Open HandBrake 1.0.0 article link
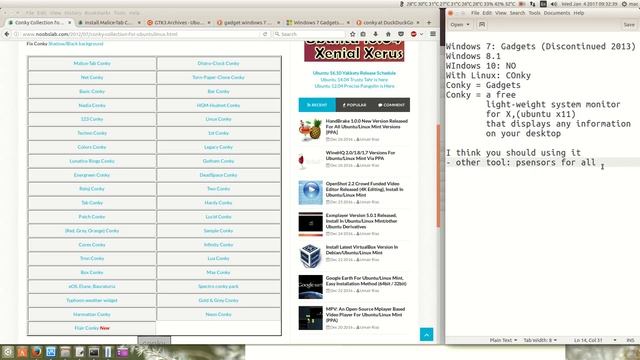 pyautogui.click(x=367, y=127)
